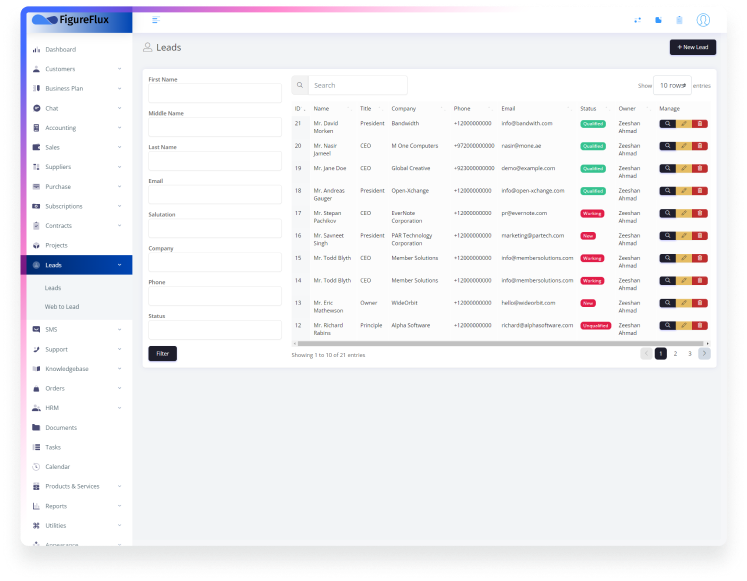The height and width of the screenshot is (581, 747).
Task: Delete lead Mr. David Morken trash icon
Action: [x=699, y=124]
